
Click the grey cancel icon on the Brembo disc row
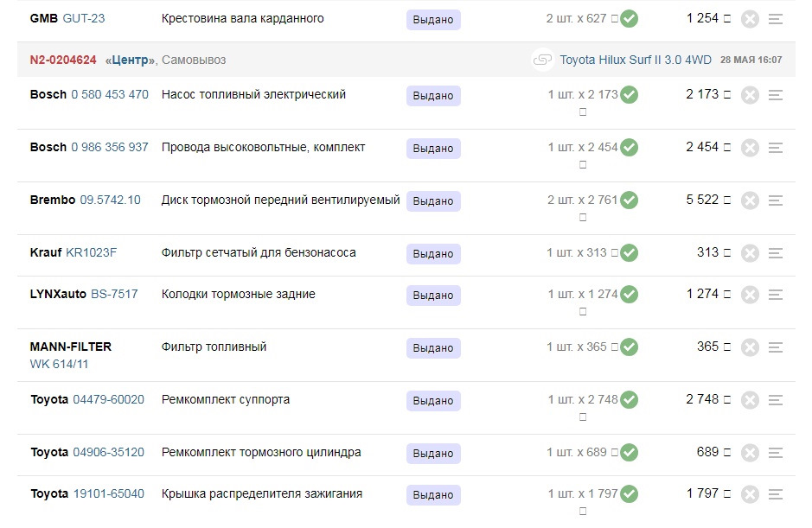pos(750,200)
